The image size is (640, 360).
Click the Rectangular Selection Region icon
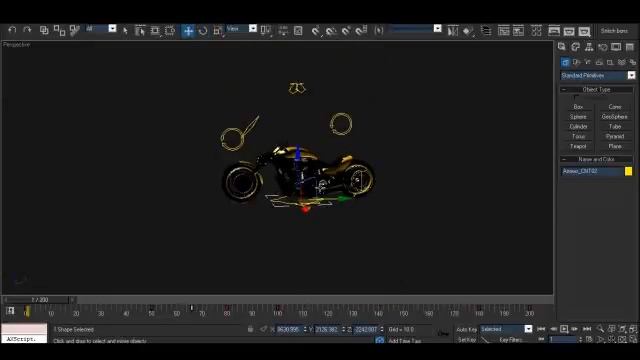155,31
